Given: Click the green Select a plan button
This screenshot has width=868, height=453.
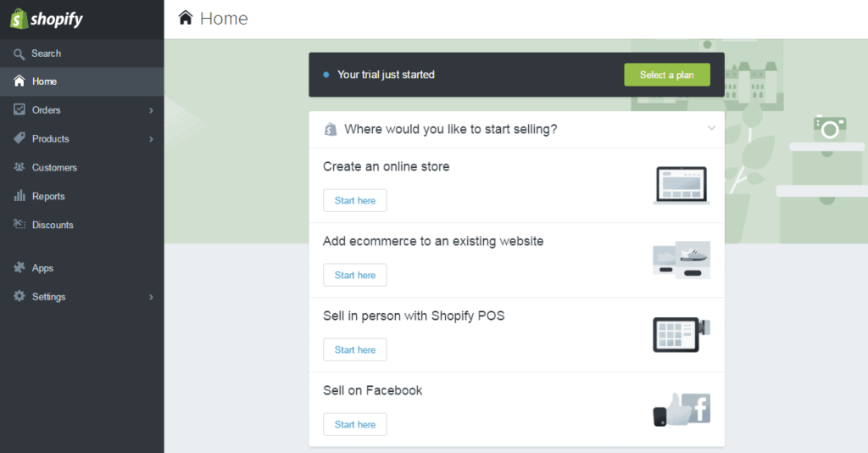Looking at the screenshot, I should (666, 75).
